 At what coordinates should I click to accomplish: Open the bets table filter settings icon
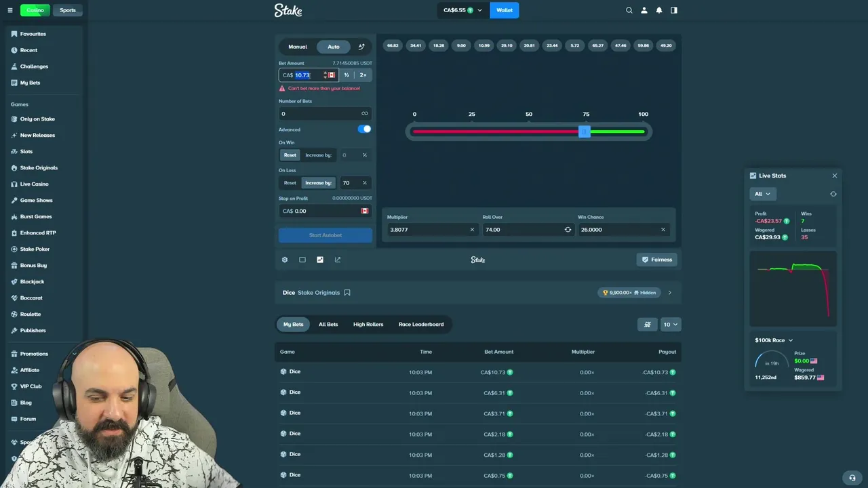tap(648, 325)
